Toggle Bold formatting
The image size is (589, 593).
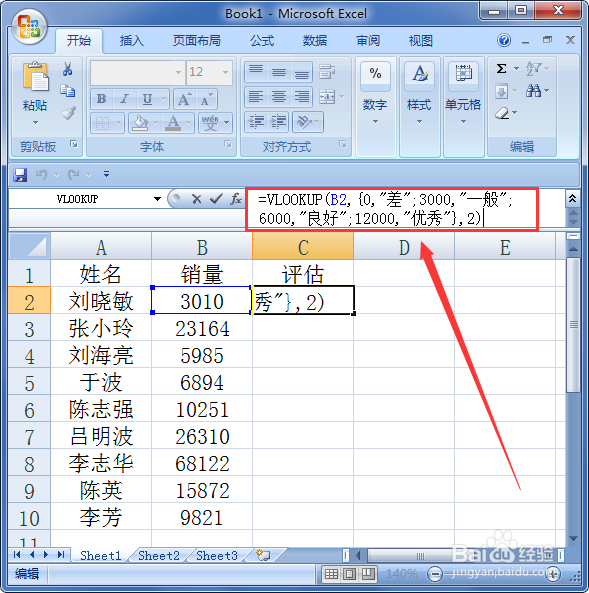tap(101, 99)
